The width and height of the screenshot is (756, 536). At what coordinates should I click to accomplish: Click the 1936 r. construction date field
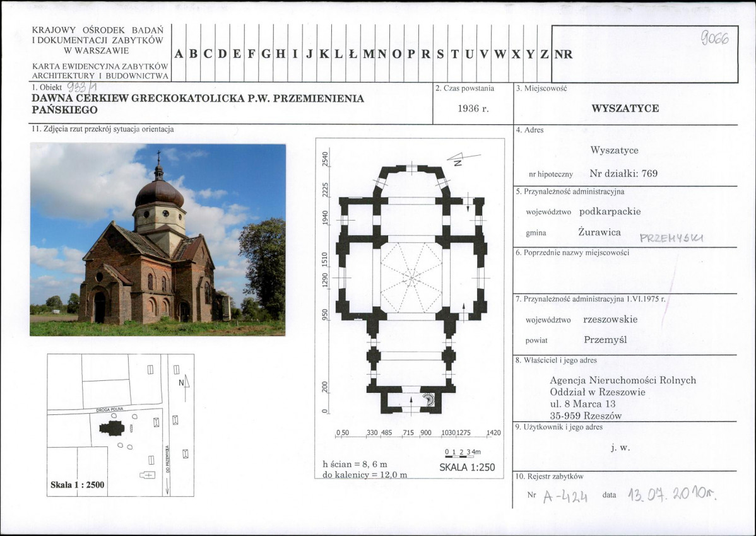coord(473,108)
